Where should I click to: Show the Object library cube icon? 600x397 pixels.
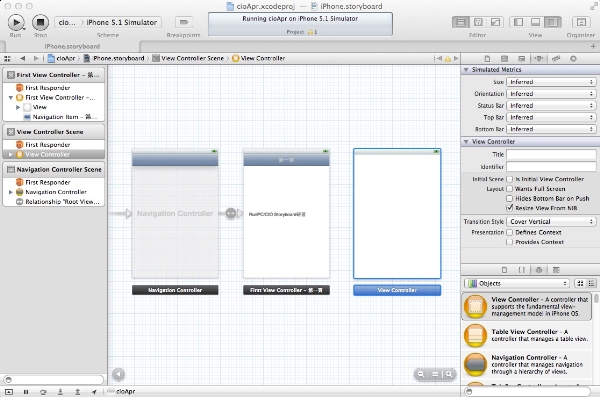(539, 270)
